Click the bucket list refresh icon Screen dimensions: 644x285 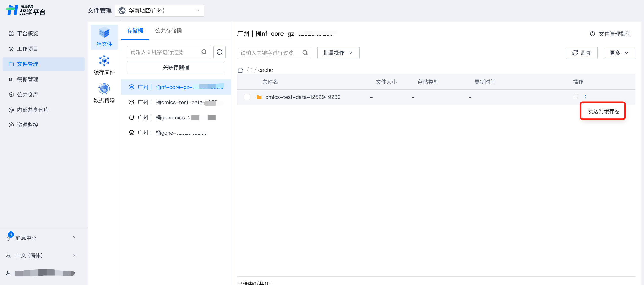(x=219, y=52)
